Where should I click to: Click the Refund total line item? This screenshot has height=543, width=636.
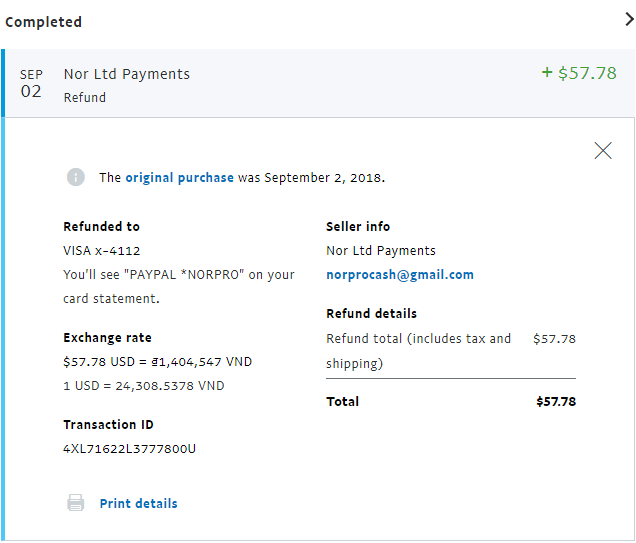(x=418, y=351)
